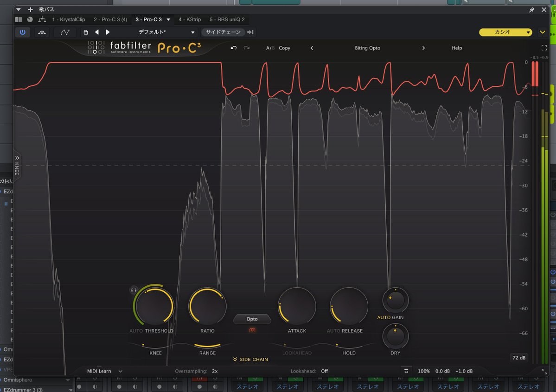Toggle the サイドチェーン button
This screenshot has width=556, height=392.
point(223,32)
